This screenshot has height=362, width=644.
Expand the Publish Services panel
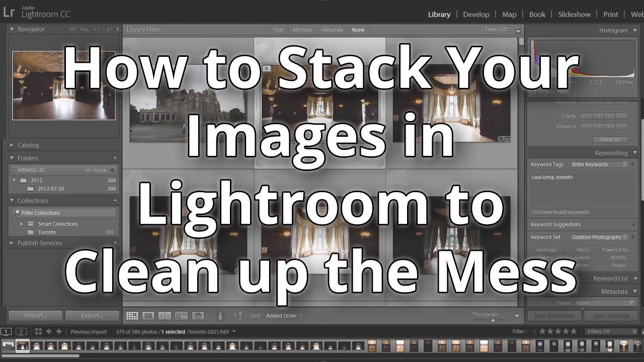click(12, 243)
